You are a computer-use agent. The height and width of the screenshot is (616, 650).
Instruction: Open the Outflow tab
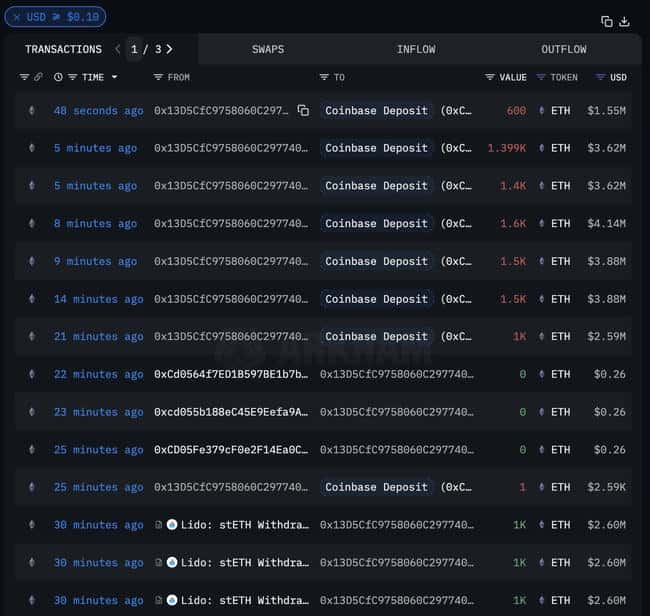coord(564,49)
